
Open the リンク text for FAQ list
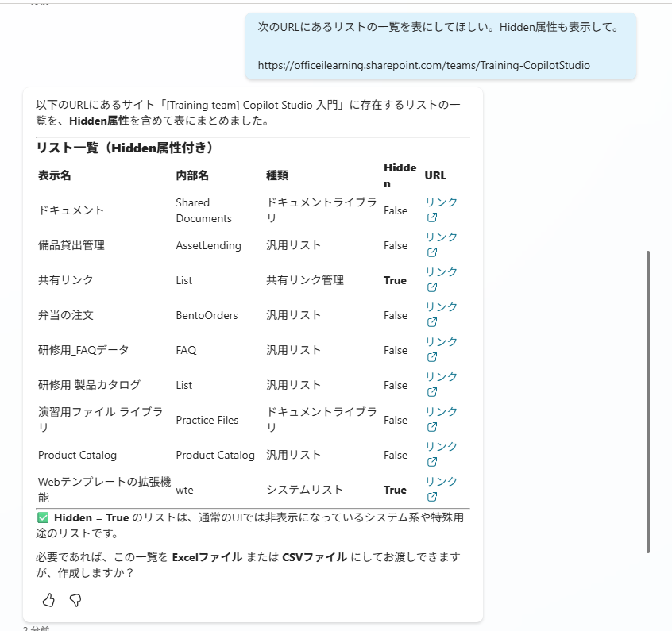441,342
